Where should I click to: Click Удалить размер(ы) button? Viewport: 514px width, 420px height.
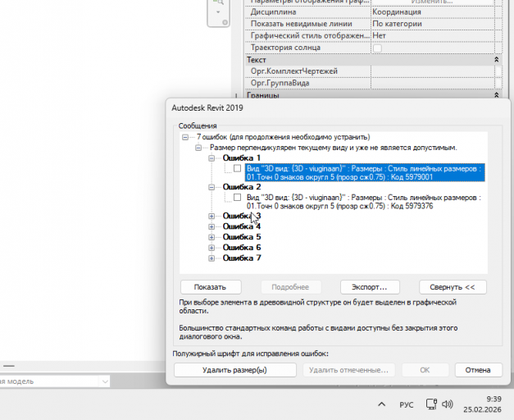pyautogui.click(x=234, y=370)
